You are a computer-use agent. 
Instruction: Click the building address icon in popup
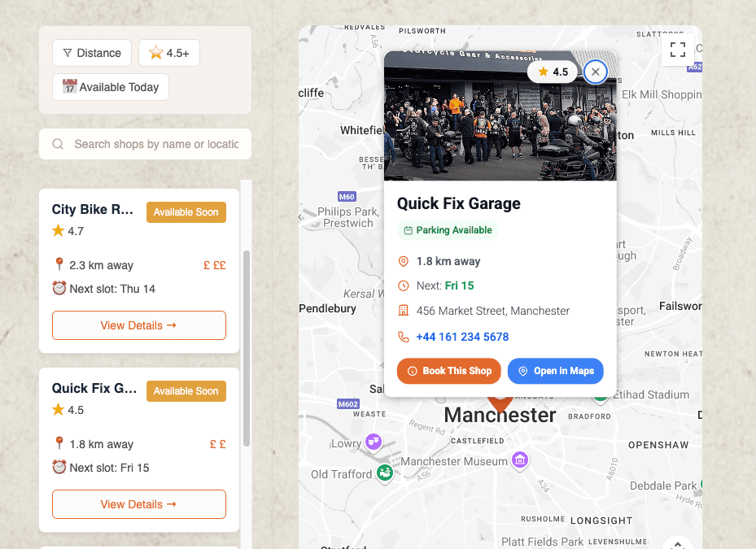[x=403, y=311]
